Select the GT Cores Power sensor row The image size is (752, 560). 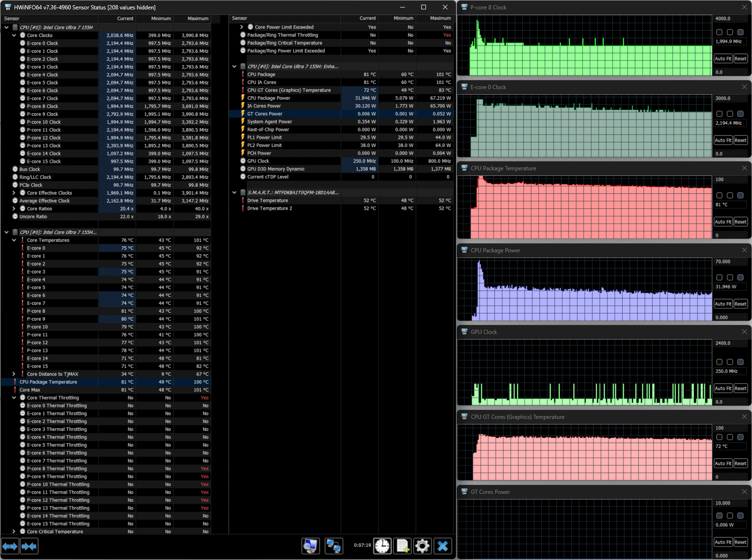pyautogui.click(x=341, y=114)
